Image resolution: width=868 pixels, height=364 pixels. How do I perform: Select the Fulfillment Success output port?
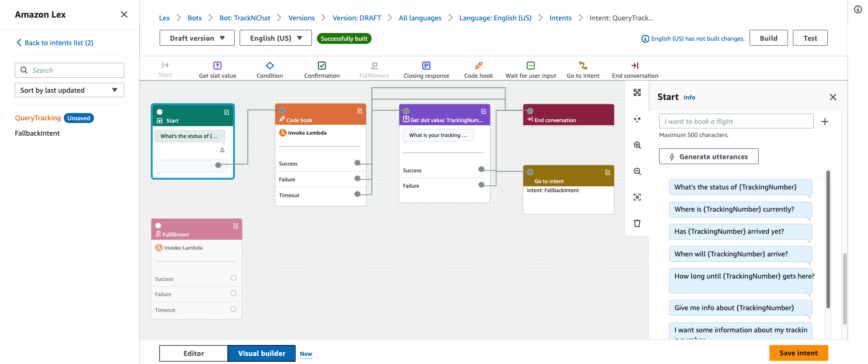[233, 278]
